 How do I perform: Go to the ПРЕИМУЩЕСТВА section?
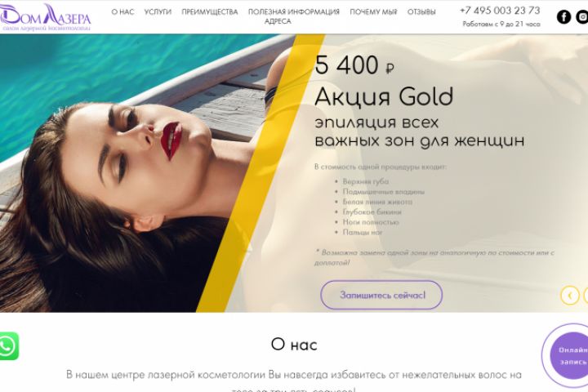pyautogui.click(x=210, y=12)
